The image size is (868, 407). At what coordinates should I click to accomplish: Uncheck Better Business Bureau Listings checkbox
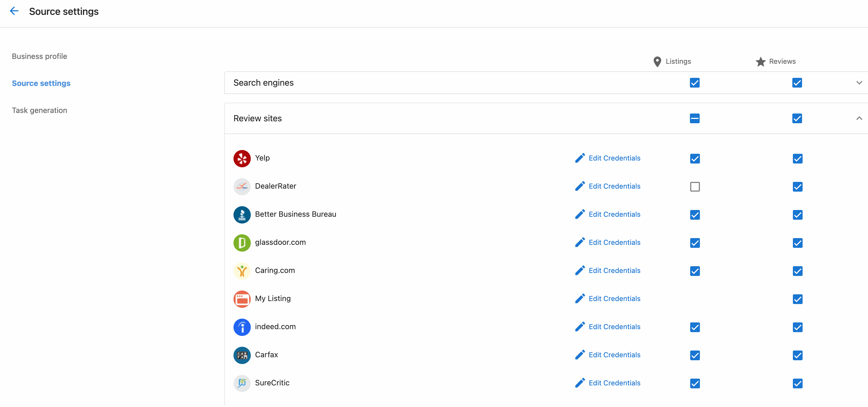pyautogui.click(x=695, y=215)
